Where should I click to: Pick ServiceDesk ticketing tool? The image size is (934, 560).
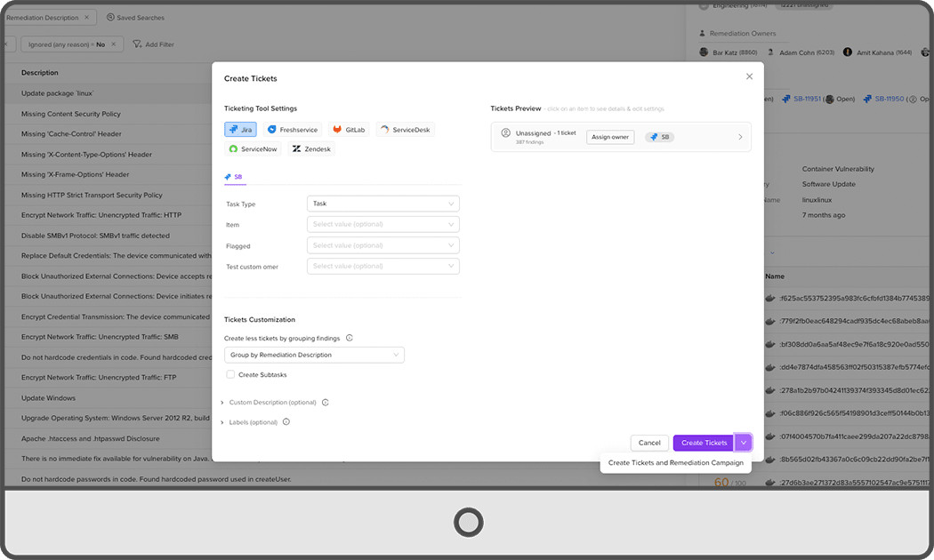point(406,129)
